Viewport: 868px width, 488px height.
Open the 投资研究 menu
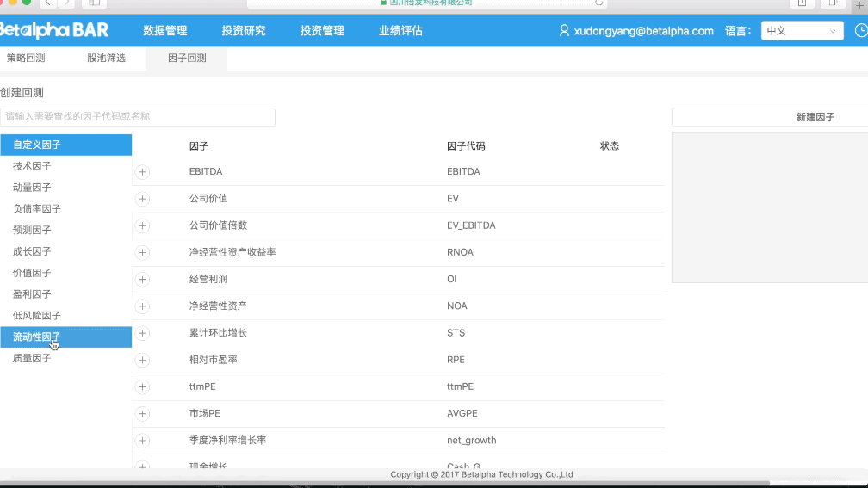tap(244, 31)
